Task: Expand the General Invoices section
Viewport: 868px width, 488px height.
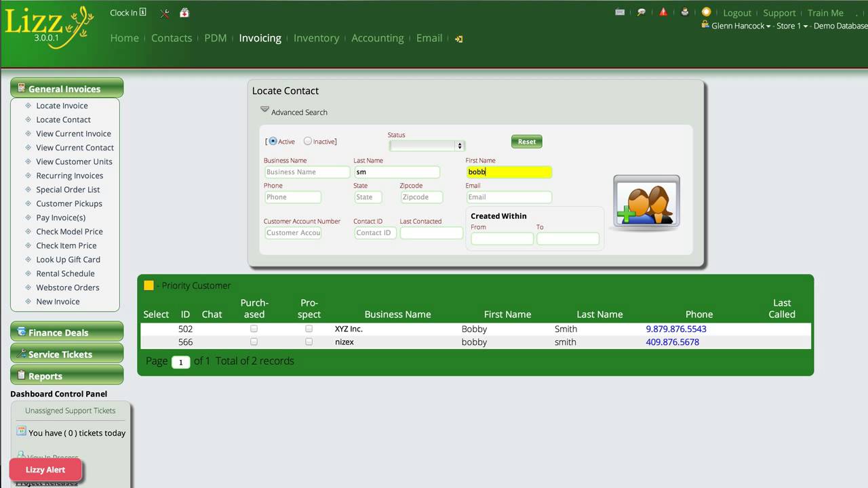Action: [66, 88]
